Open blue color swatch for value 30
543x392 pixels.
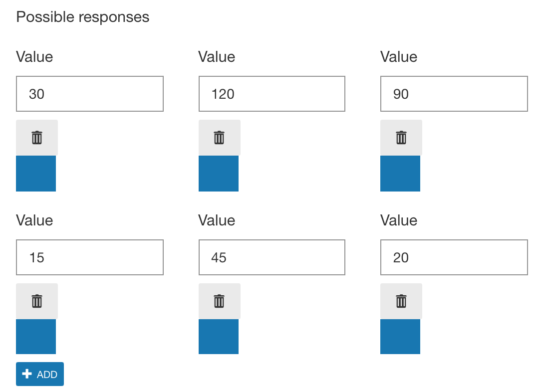[36, 174]
